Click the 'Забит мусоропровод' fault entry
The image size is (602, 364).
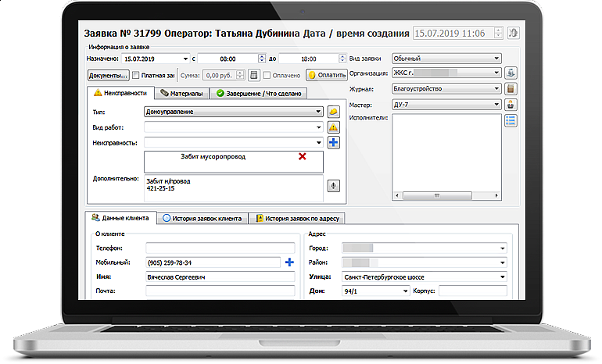coord(213,156)
